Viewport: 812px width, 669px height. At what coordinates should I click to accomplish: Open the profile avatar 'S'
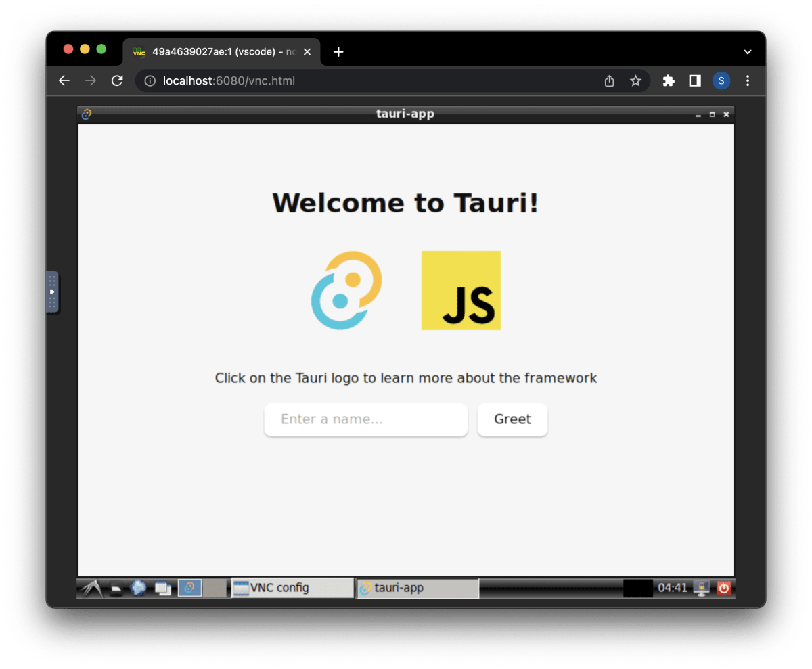(721, 81)
